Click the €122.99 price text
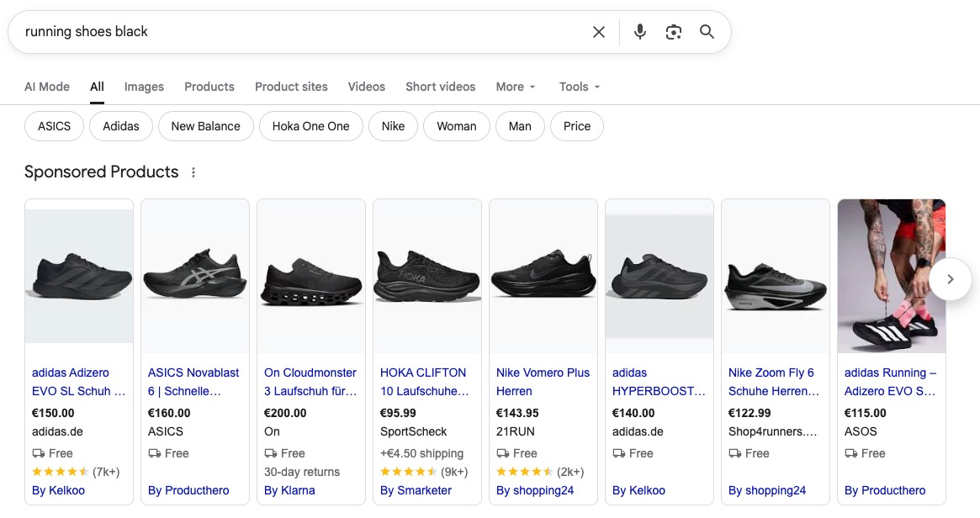The image size is (980, 518). (x=750, y=413)
